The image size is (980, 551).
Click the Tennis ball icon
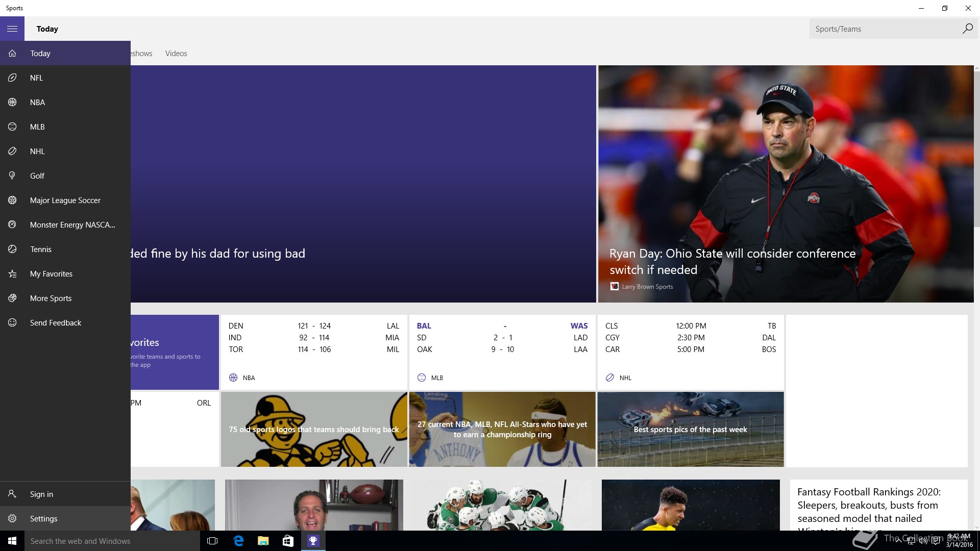point(12,249)
